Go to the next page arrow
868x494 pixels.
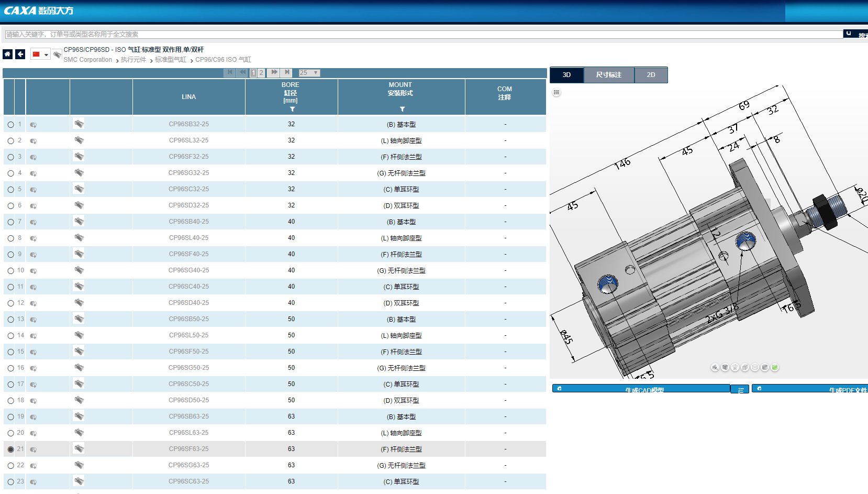(x=274, y=72)
